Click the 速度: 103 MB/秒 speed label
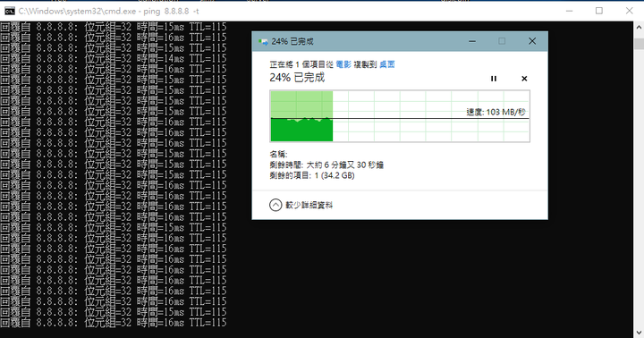Screen dimensions: 644x338 (496, 112)
